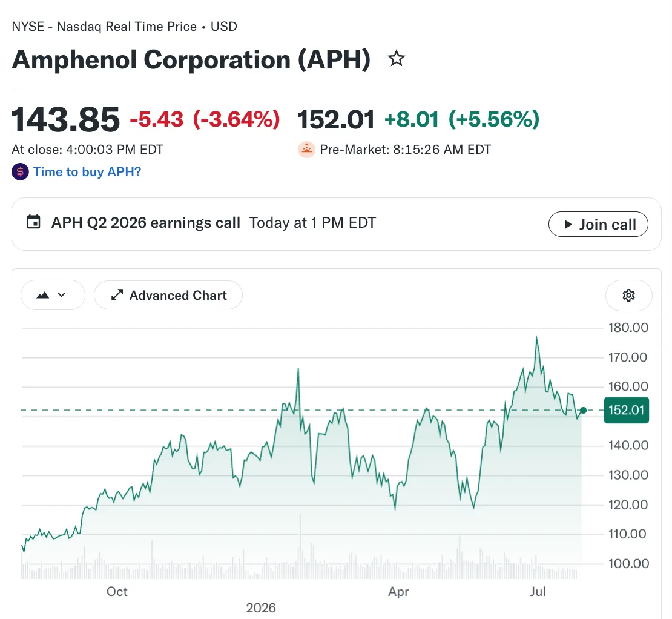The image size is (672, 619).
Task: Click the 100.00 price axis label
Action: point(628,564)
